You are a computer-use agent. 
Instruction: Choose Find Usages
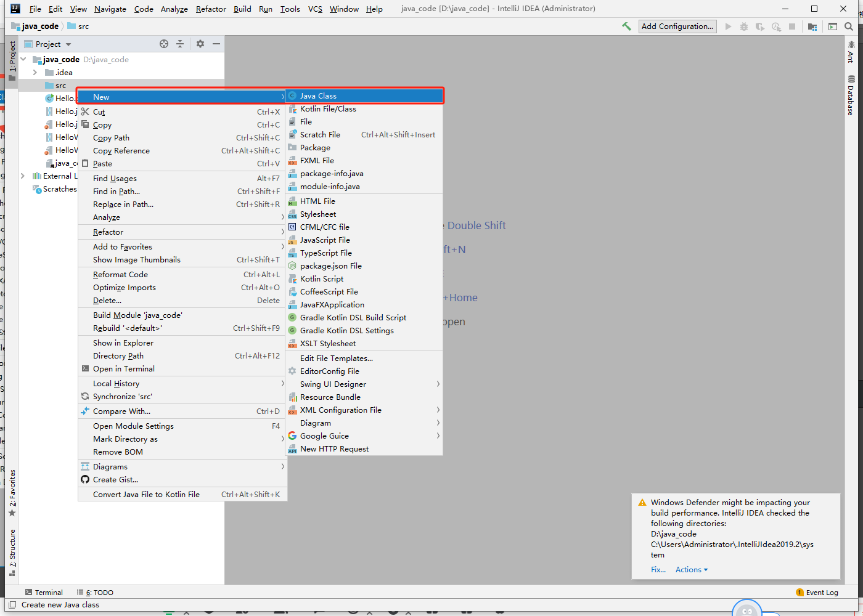[x=182, y=179]
